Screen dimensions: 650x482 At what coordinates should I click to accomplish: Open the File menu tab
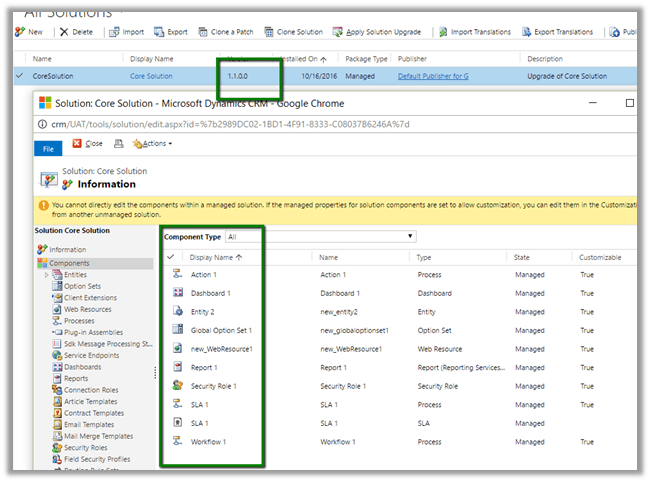click(47, 147)
